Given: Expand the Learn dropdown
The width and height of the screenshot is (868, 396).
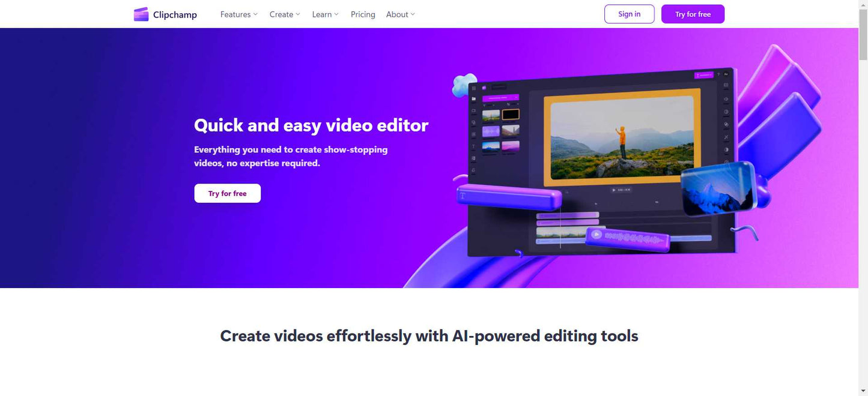Looking at the screenshot, I should [x=325, y=14].
